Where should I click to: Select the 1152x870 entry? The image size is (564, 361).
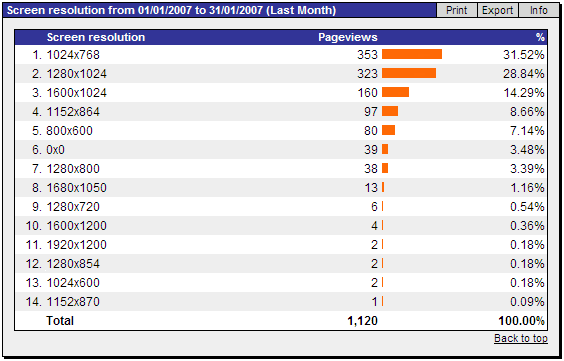pos(73,302)
